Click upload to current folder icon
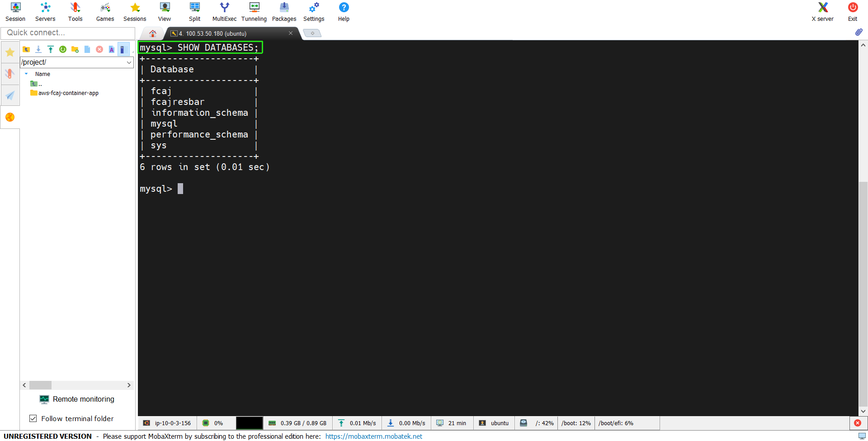Viewport: 868px width, 441px height. coord(51,49)
